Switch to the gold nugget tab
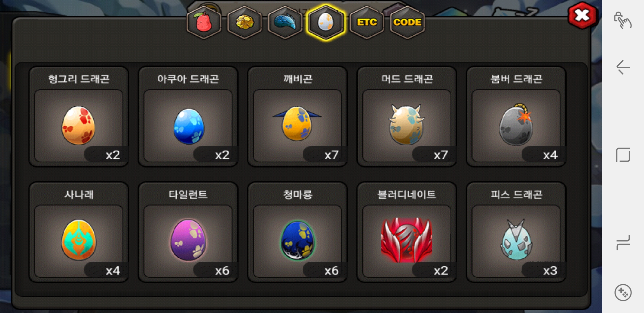 click(245, 23)
